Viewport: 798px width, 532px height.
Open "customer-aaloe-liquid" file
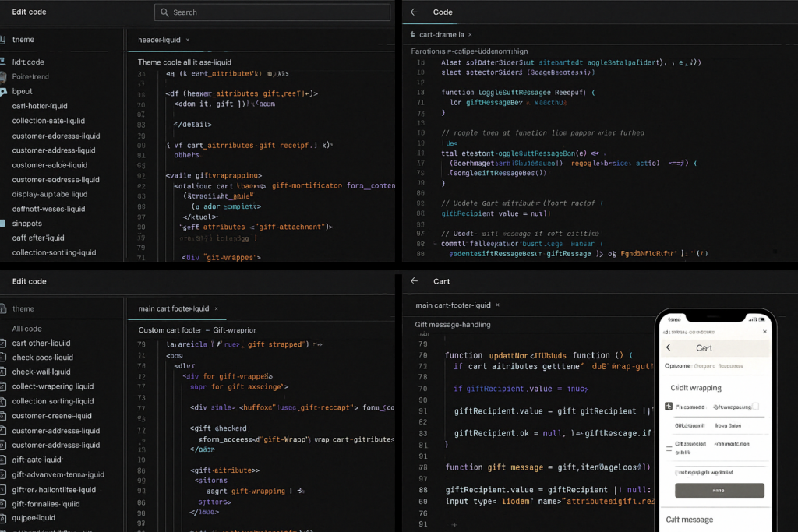pos(50,165)
